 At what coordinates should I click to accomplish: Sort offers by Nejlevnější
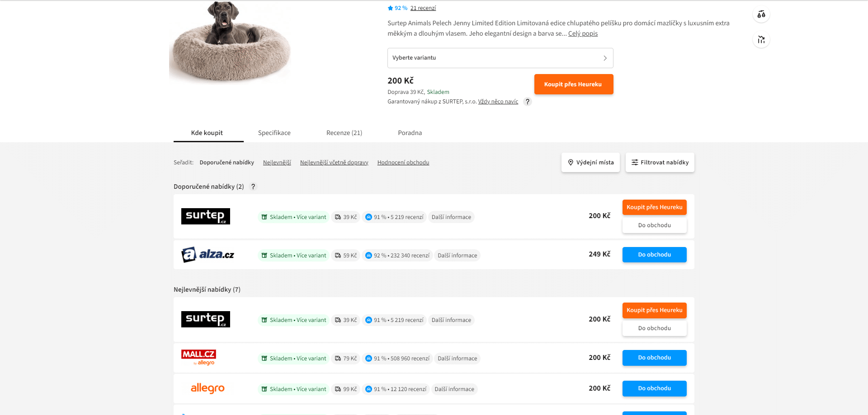(x=277, y=163)
